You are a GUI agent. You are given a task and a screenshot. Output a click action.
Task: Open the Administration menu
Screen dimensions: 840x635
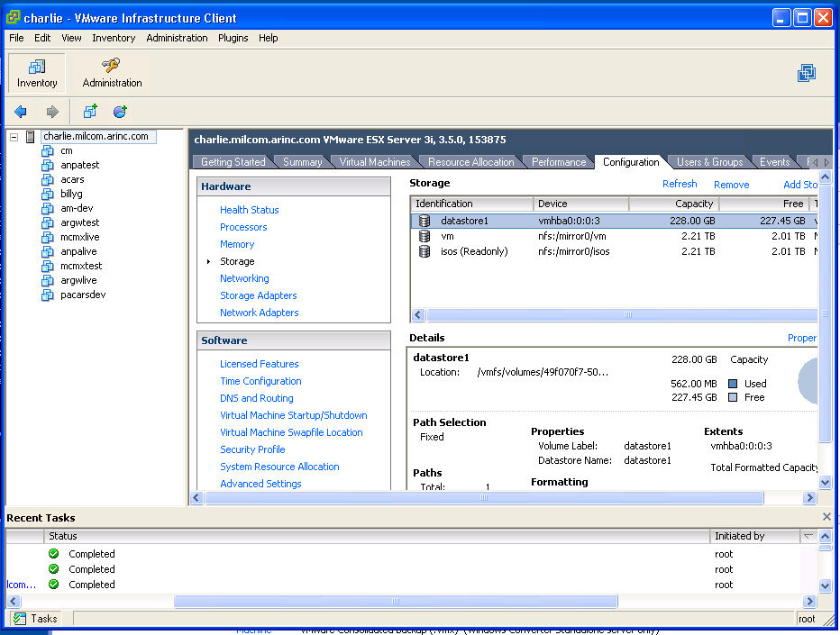click(177, 38)
